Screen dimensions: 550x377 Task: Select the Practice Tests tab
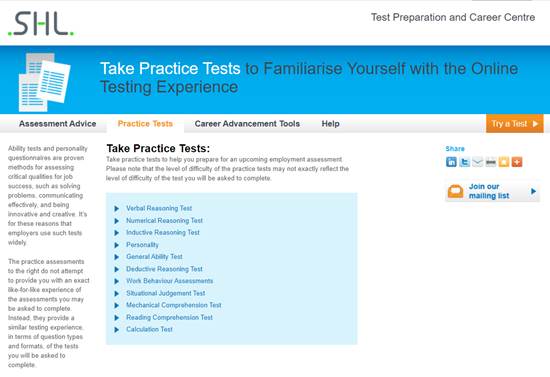(145, 124)
